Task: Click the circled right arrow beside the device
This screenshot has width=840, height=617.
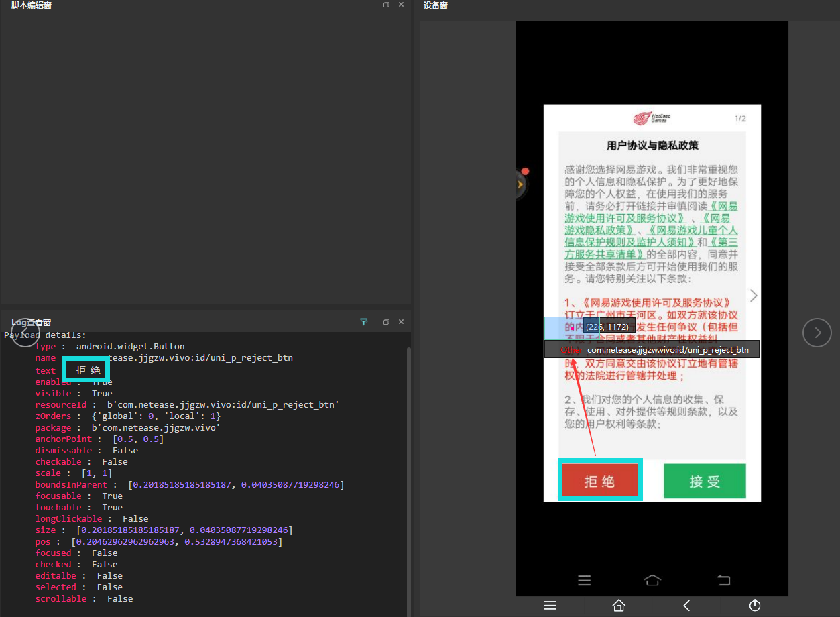Action: coord(817,332)
